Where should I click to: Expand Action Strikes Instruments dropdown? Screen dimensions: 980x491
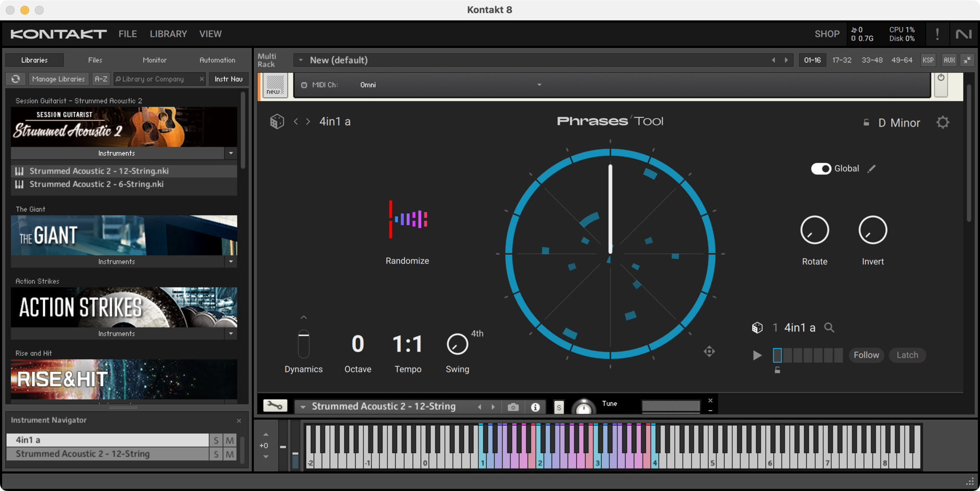[x=231, y=333]
